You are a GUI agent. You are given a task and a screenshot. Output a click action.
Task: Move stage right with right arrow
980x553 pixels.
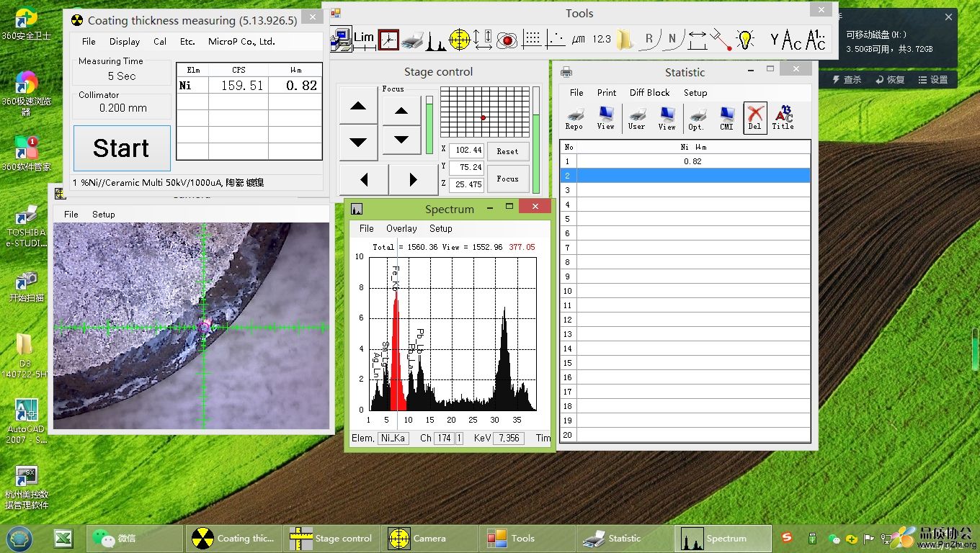click(414, 179)
